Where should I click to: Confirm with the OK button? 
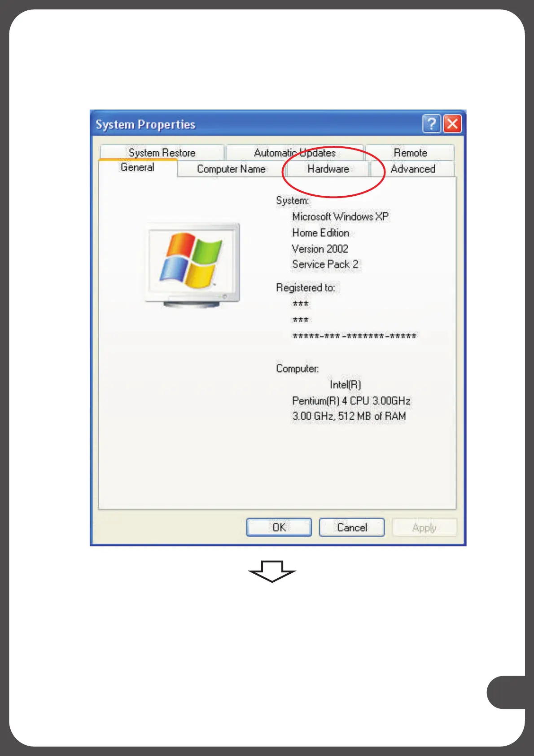[x=279, y=527]
